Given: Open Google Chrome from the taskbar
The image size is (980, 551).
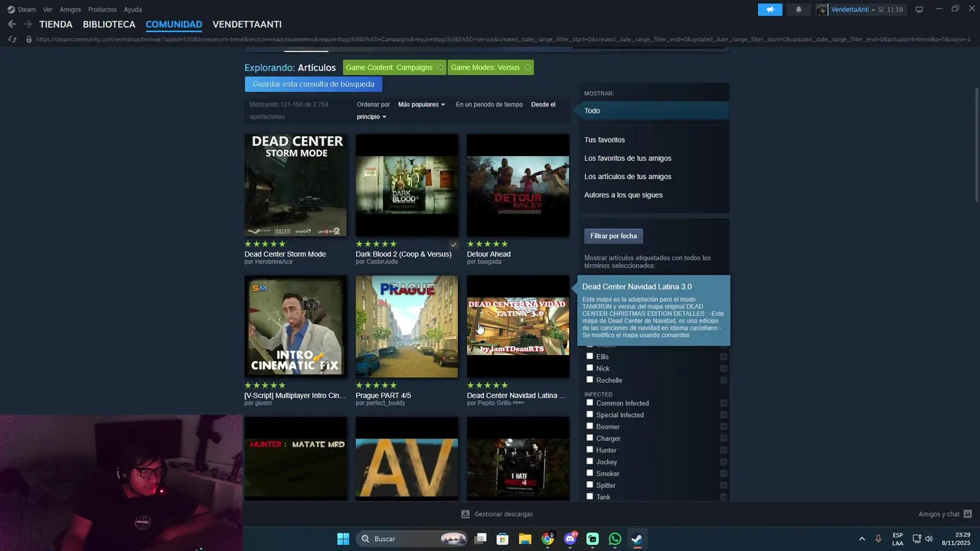Looking at the screenshot, I should [547, 539].
